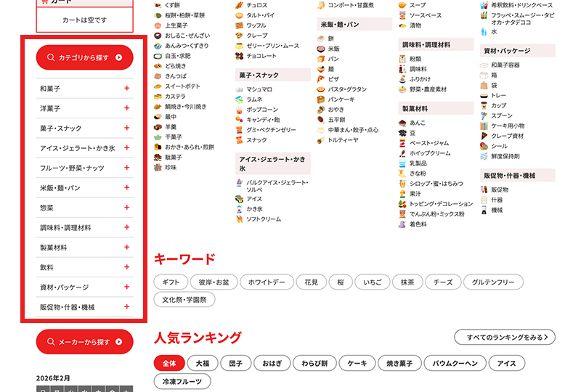Click the チョコレート icon
This screenshot has width=581, height=392.
pos(240,56)
